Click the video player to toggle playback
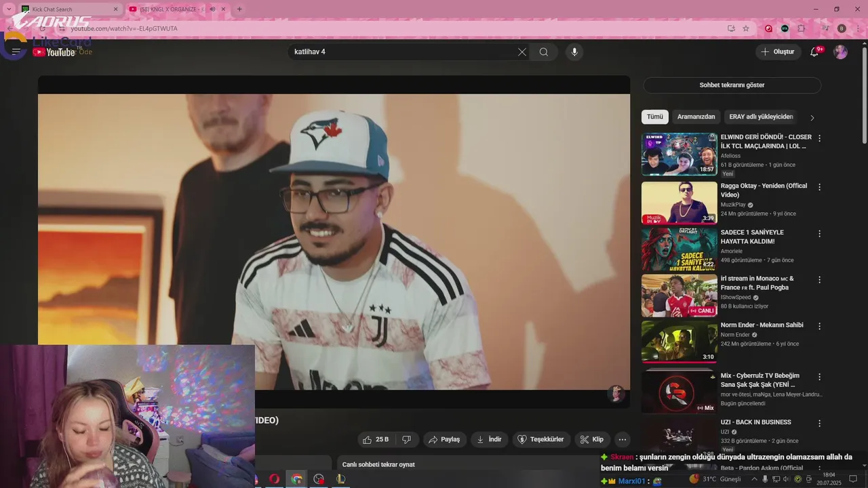868x488 pixels. coord(334,241)
